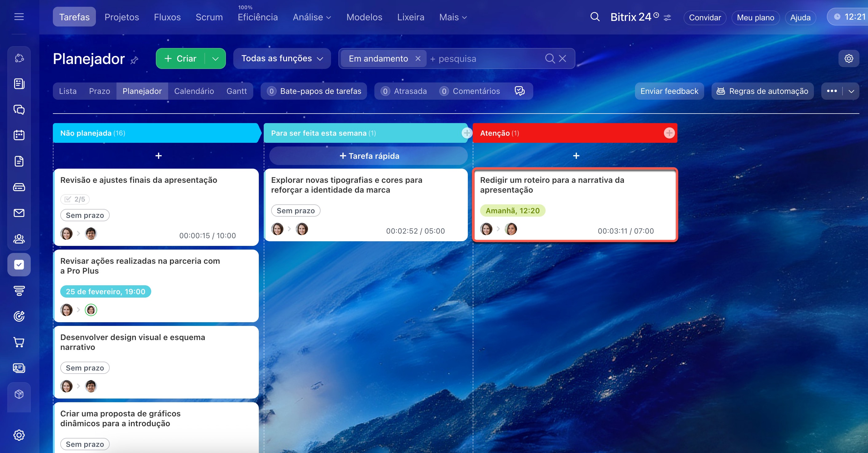Image resolution: width=868 pixels, height=453 pixels.
Task: Switch to the Gantt view tab
Action: (x=237, y=91)
